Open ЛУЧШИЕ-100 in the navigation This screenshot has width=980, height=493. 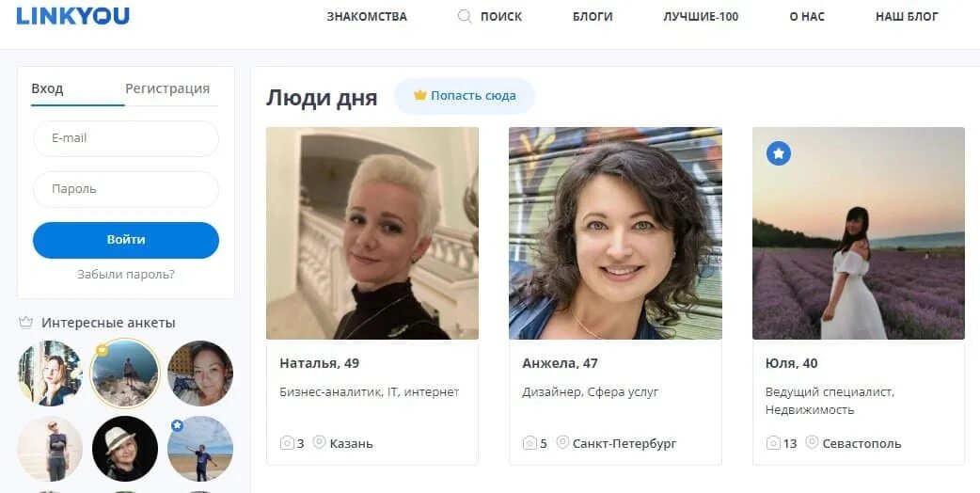point(701,17)
